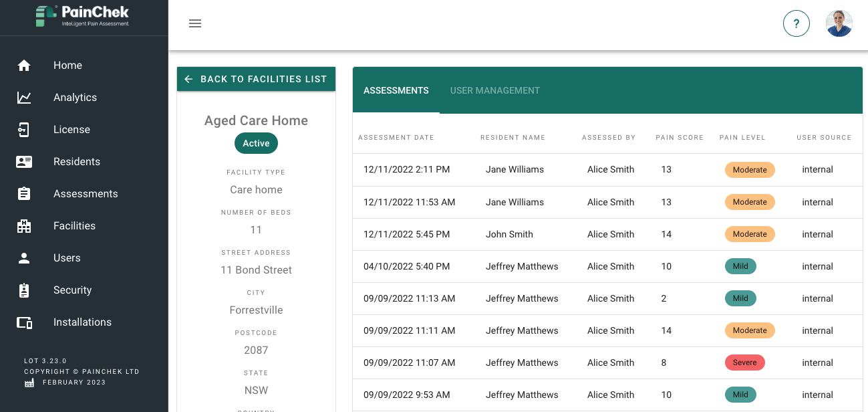The image size is (868, 412).
Task: Select the Assessments tab
Action: click(x=396, y=90)
